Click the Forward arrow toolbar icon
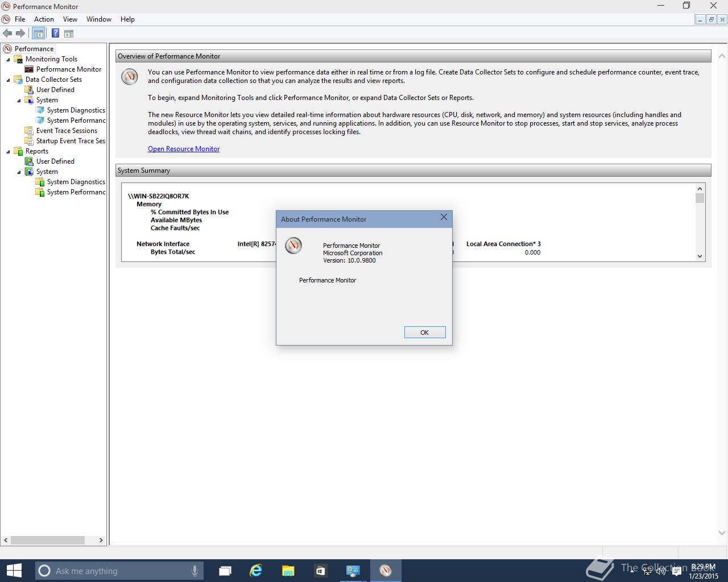728x582 pixels. point(20,34)
